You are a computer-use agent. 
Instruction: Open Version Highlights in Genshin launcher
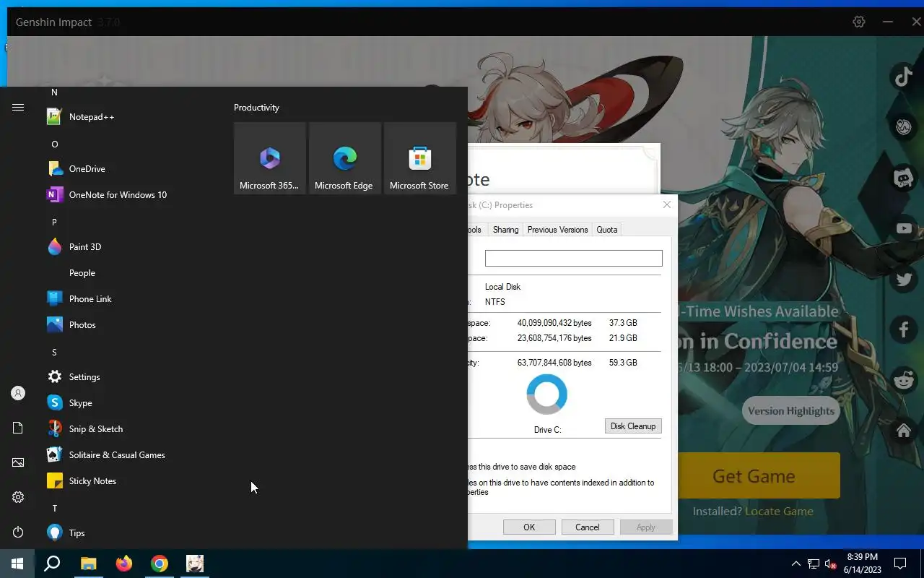coord(791,411)
